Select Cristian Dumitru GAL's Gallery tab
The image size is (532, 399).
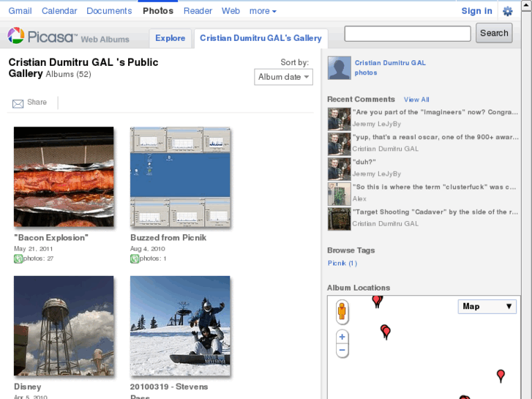pyautogui.click(x=261, y=38)
